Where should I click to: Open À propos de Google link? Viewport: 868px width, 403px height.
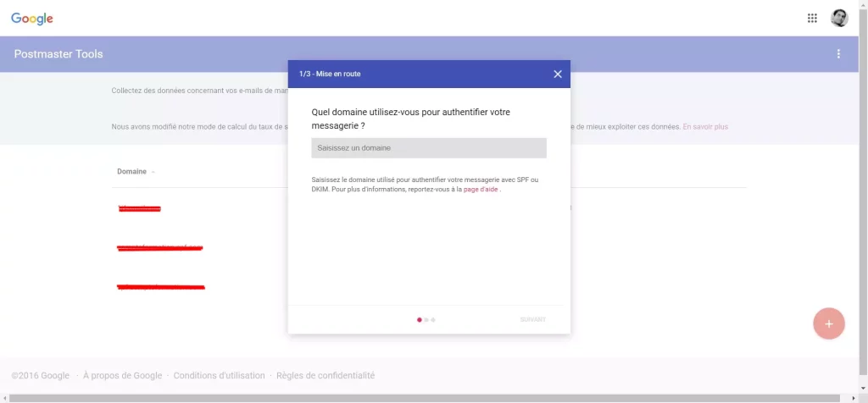tap(123, 375)
